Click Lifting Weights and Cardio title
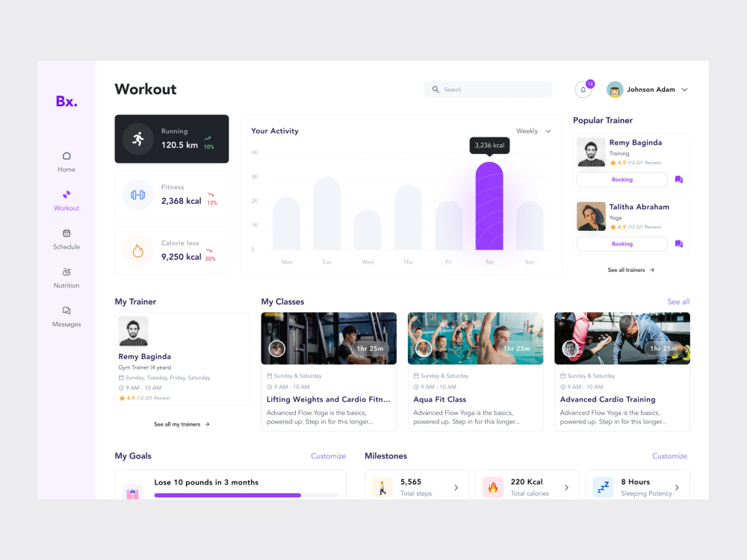Image resolution: width=747 pixels, height=560 pixels. (x=328, y=399)
